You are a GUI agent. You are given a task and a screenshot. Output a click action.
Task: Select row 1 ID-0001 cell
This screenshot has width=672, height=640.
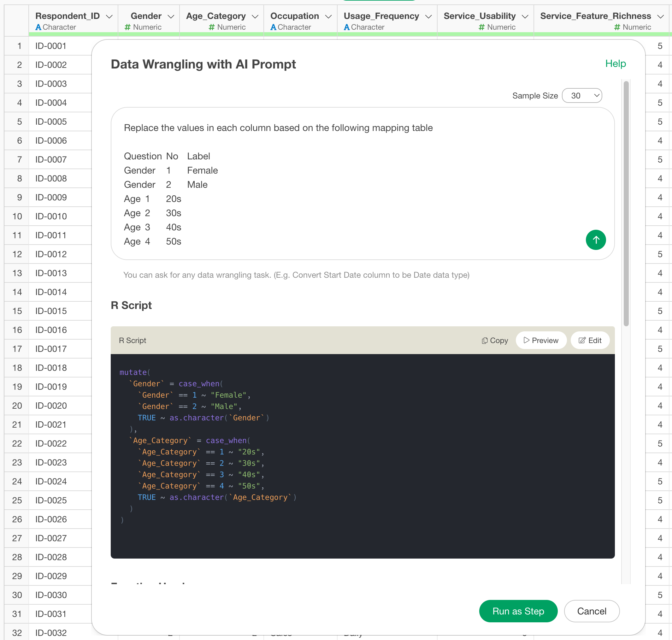pos(51,46)
